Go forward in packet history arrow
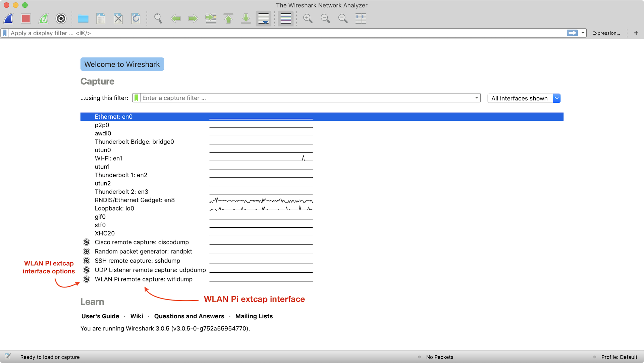 pos(193,18)
